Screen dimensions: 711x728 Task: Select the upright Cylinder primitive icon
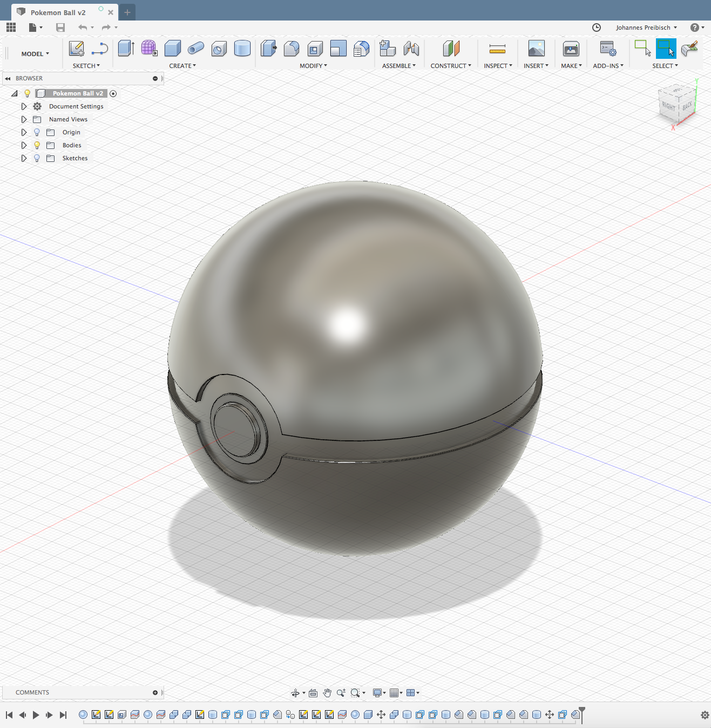pos(242,49)
